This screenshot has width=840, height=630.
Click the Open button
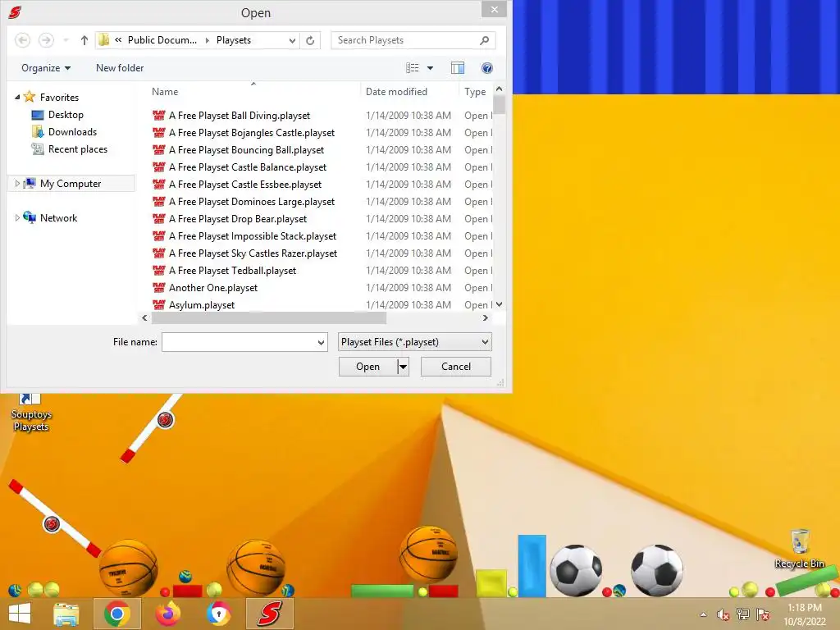pos(368,367)
